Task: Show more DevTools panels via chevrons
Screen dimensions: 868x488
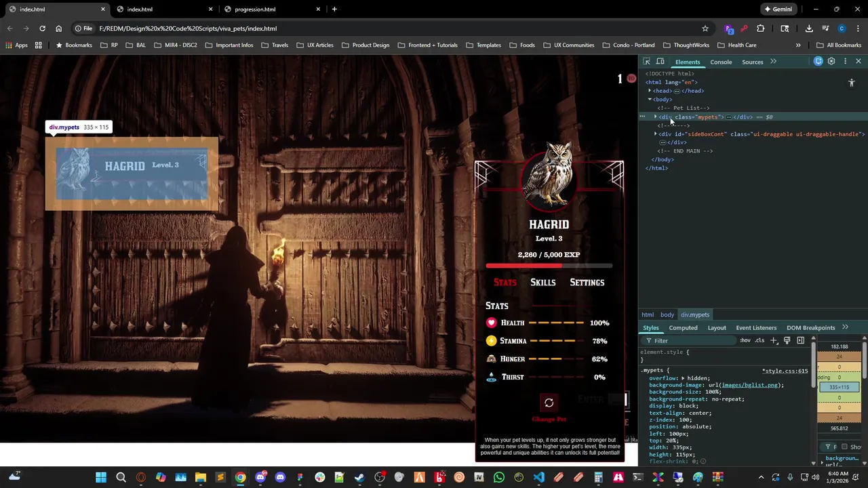Action: (x=773, y=62)
